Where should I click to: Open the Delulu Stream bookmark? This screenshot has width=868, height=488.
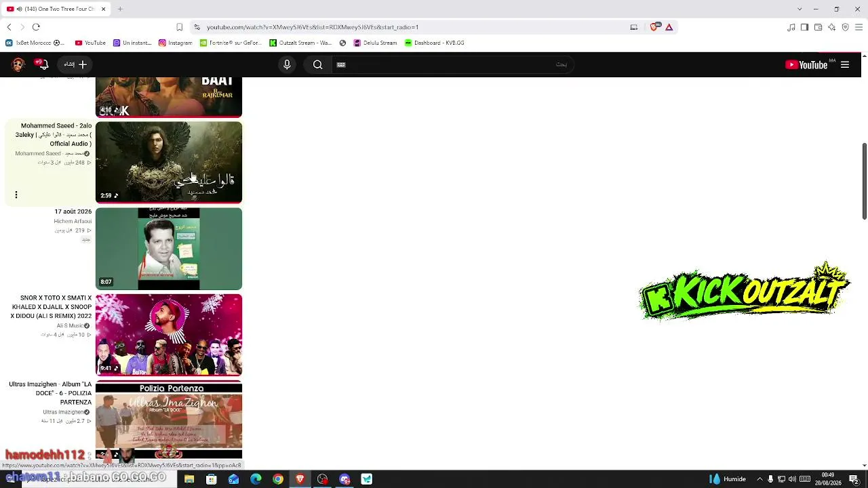point(375,43)
